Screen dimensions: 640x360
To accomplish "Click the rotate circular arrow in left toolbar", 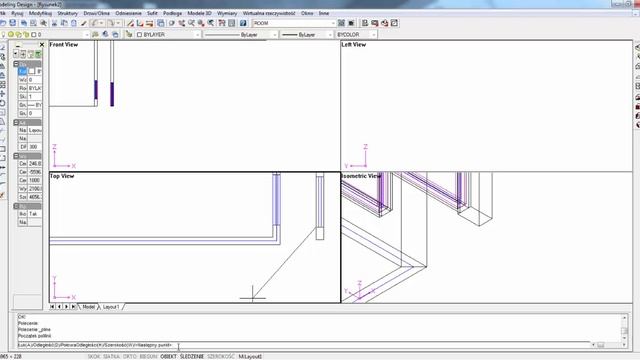I will [2, 103].
